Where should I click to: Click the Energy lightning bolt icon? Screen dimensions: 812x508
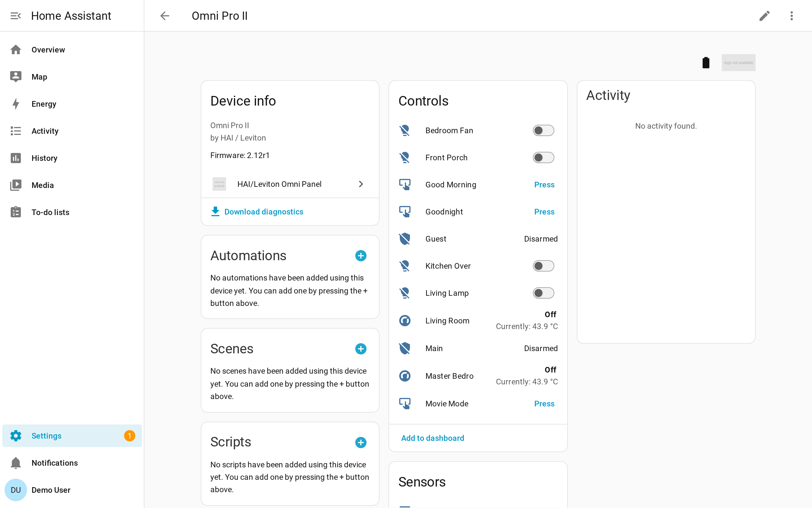coord(16,104)
